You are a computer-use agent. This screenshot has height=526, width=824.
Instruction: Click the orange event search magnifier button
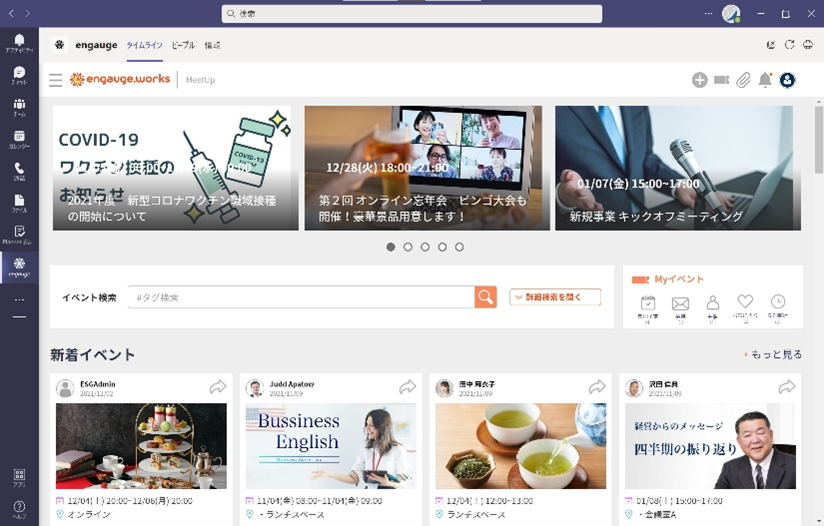pos(486,297)
